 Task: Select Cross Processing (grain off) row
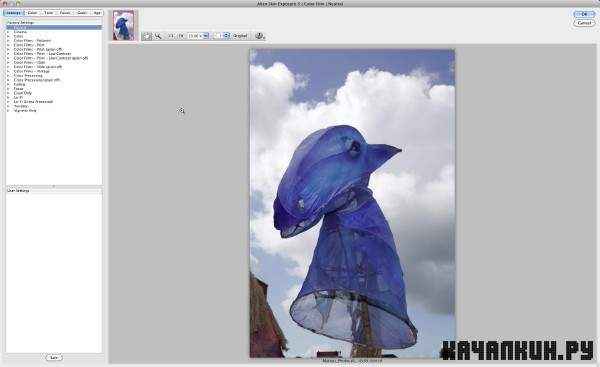point(54,80)
